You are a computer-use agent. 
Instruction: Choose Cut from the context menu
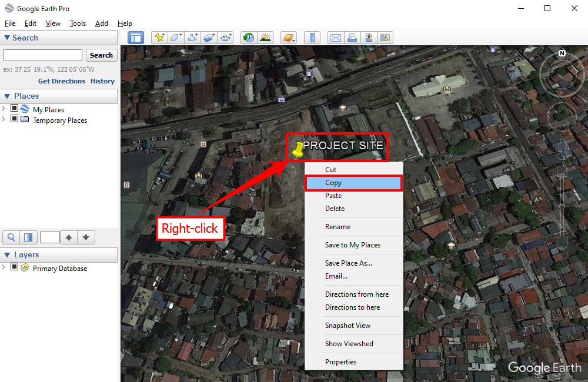click(353, 170)
